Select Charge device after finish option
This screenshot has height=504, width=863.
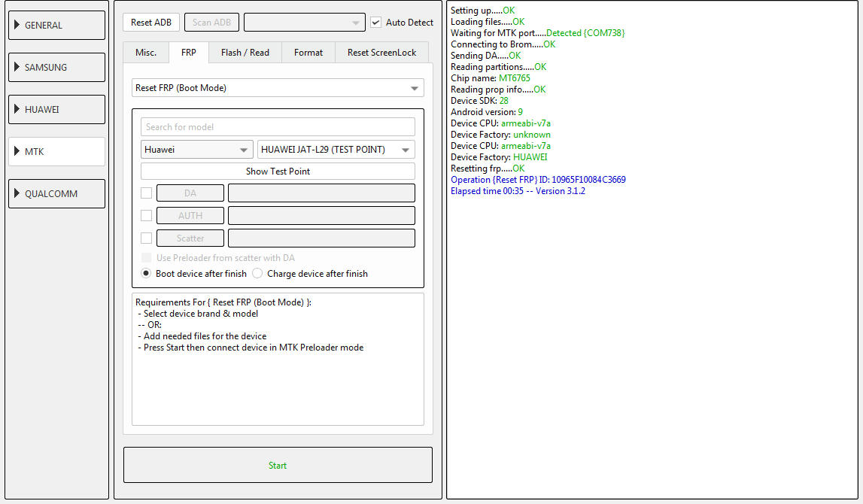[257, 274]
